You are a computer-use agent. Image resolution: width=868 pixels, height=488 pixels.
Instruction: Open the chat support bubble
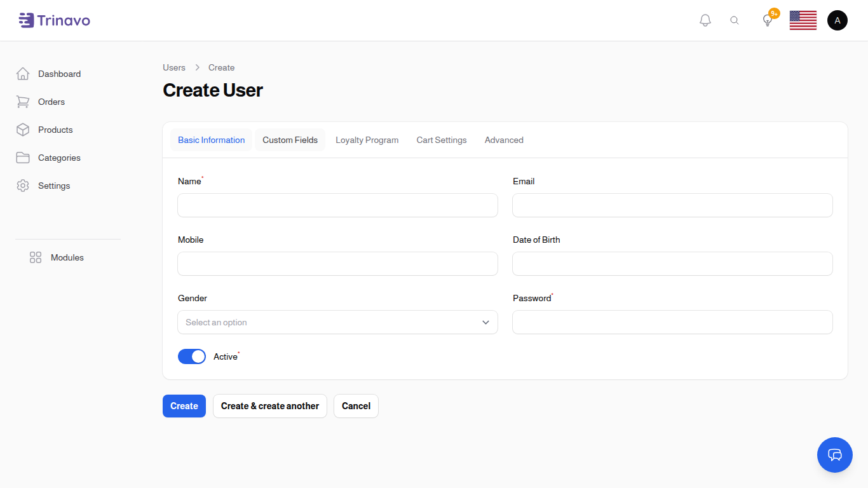coord(834,454)
